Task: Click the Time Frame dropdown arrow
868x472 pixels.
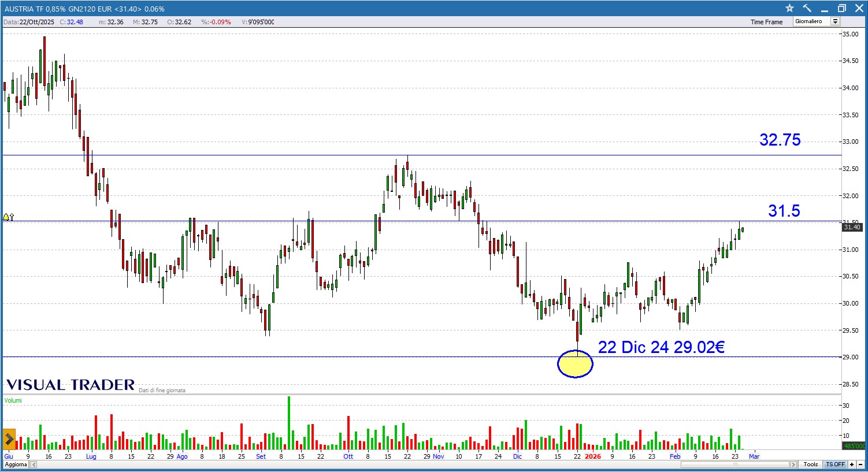Action: 835,21
